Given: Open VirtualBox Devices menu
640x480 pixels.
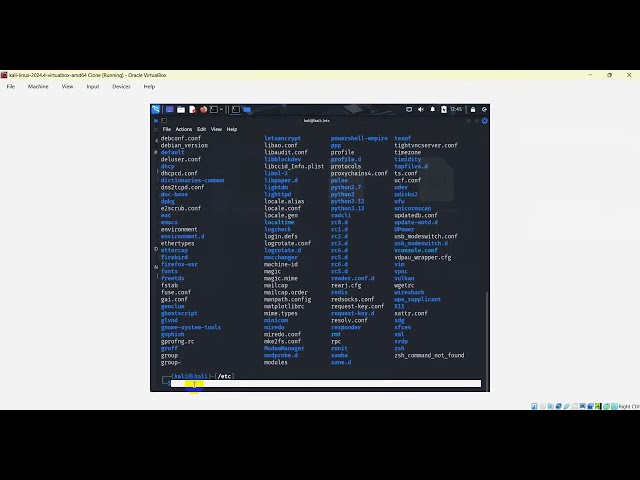Looking at the screenshot, I should pos(121,87).
